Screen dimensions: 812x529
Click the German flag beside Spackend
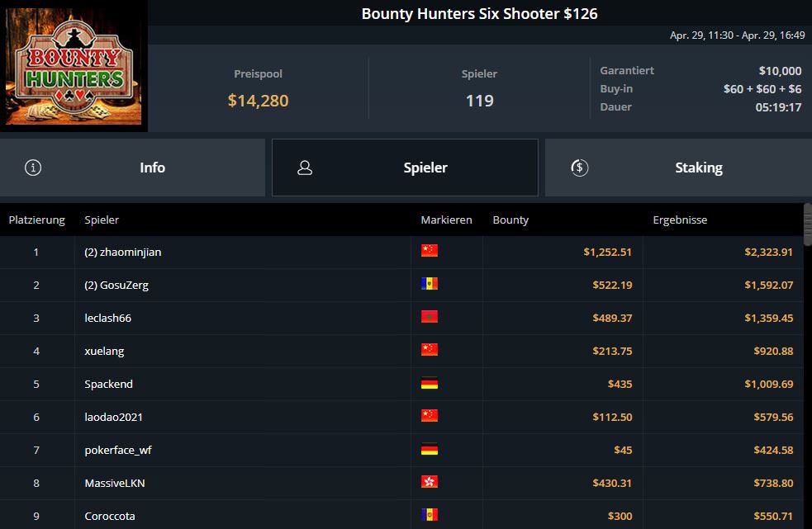tap(429, 384)
